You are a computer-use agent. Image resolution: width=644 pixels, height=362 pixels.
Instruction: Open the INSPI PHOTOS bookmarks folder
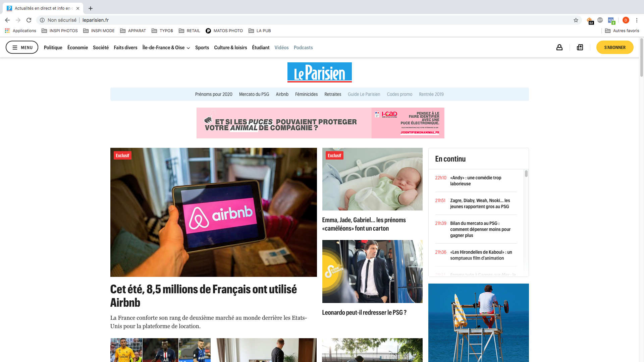point(60,31)
